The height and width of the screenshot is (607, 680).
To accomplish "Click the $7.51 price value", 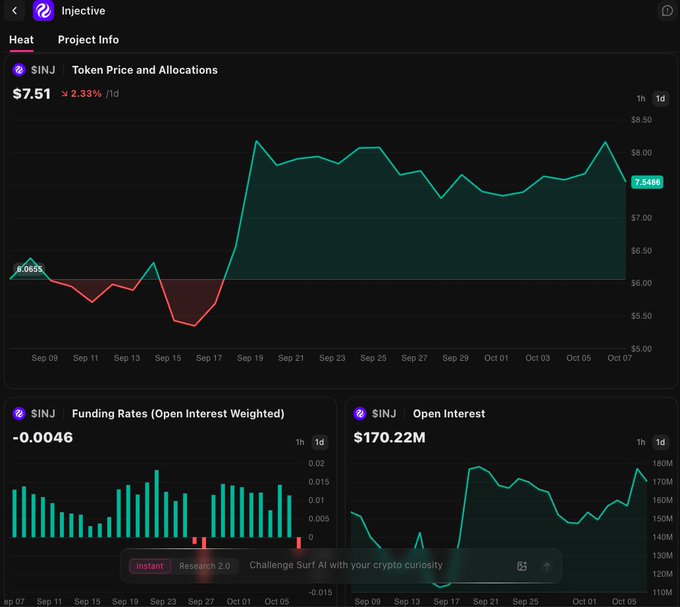I will click(32, 94).
